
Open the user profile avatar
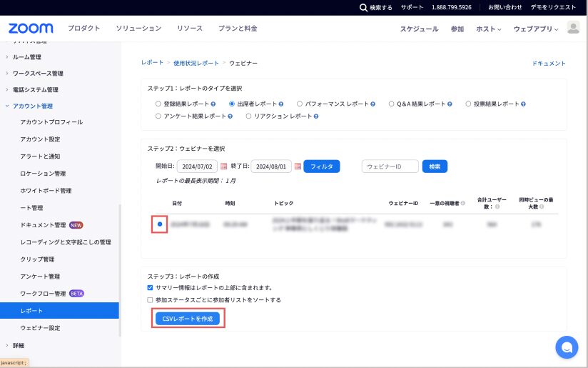[573, 28]
